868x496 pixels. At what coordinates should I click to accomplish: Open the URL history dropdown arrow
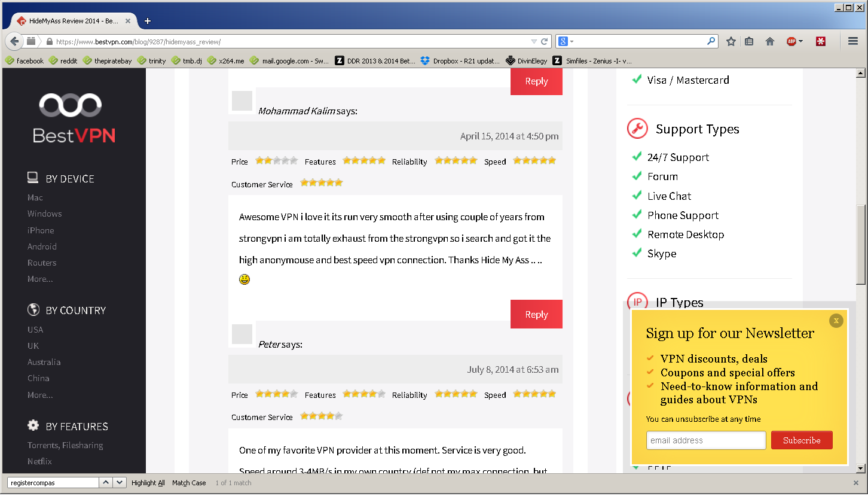(534, 42)
